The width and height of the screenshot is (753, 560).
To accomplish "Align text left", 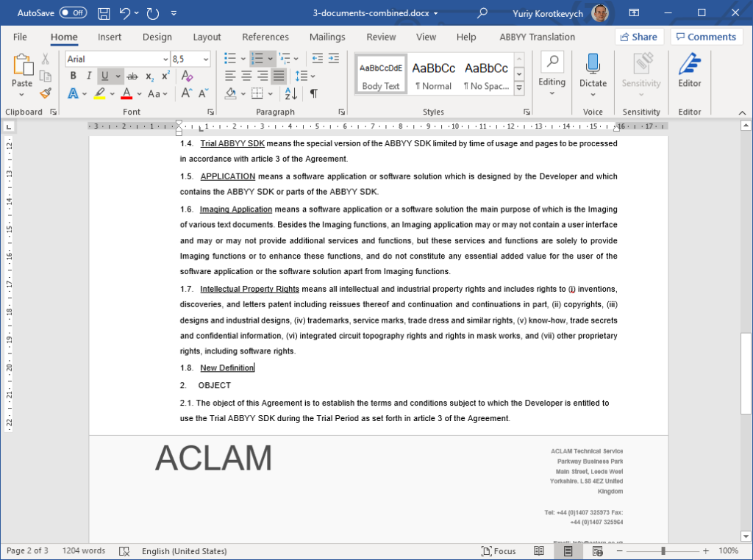I will tap(230, 76).
